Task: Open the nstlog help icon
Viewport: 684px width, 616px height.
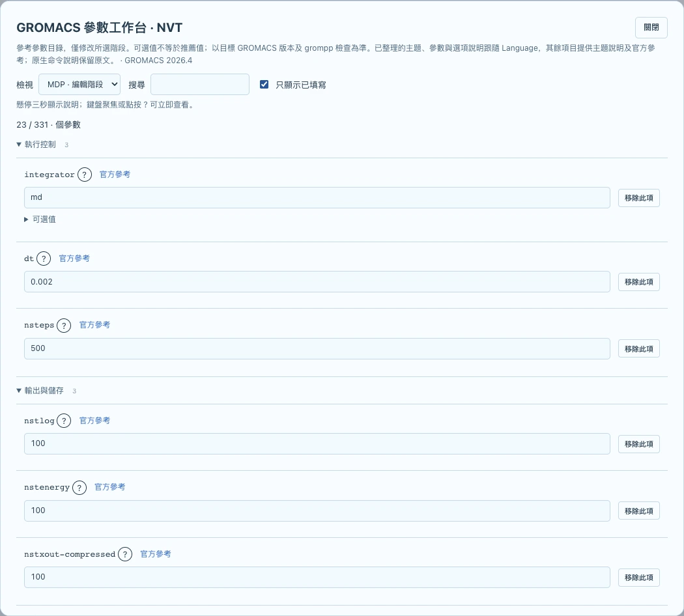Action: (64, 421)
